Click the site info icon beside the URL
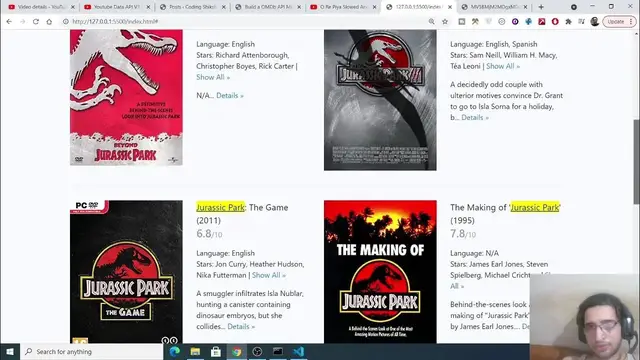This screenshot has width=640, height=360. click(65, 21)
